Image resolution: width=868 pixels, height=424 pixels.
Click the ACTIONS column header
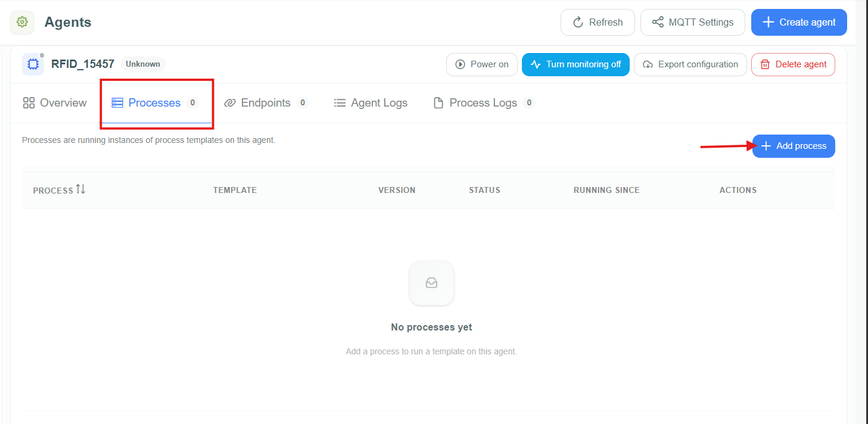coord(738,190)
